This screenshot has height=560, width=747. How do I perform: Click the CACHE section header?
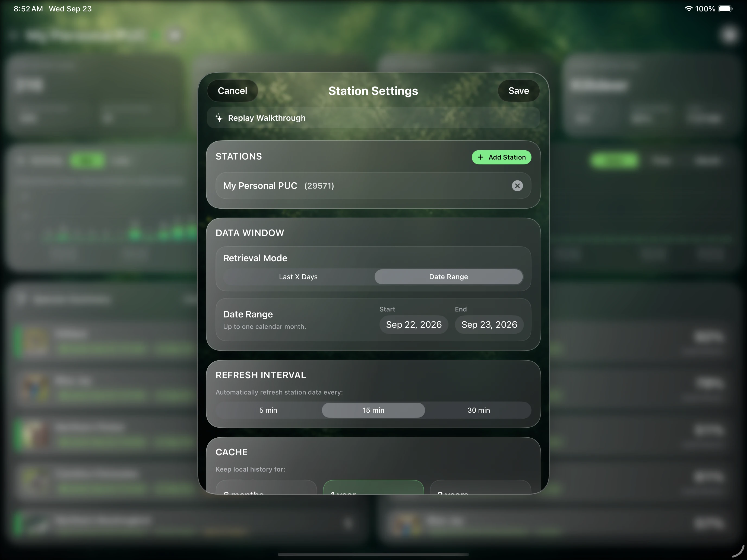[x=232, y=452]
